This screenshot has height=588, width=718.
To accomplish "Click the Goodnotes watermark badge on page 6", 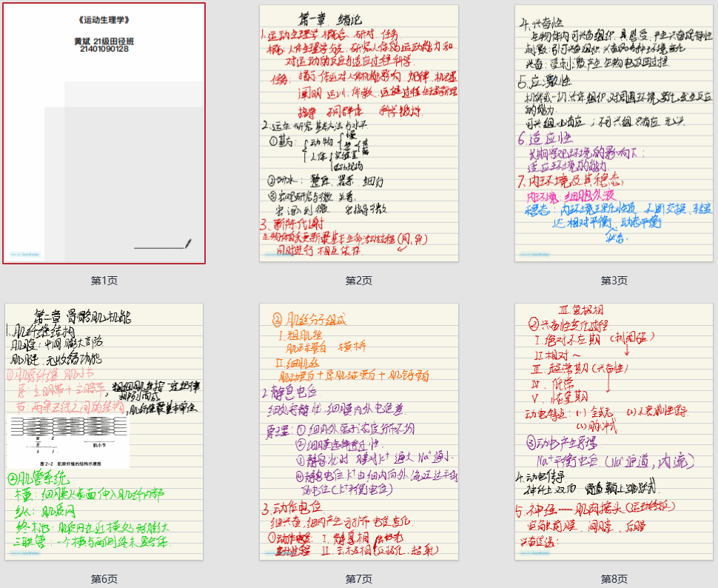I will (x=25, y=552).
